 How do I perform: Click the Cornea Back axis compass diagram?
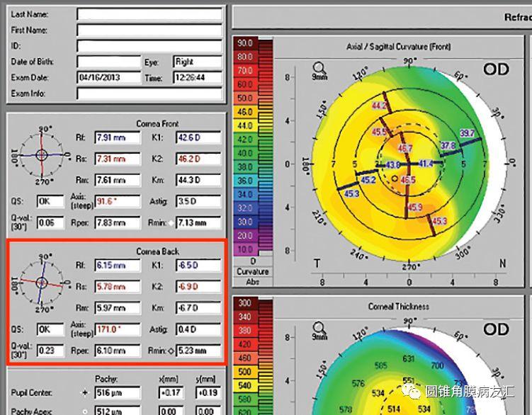(x=41, y=283)
